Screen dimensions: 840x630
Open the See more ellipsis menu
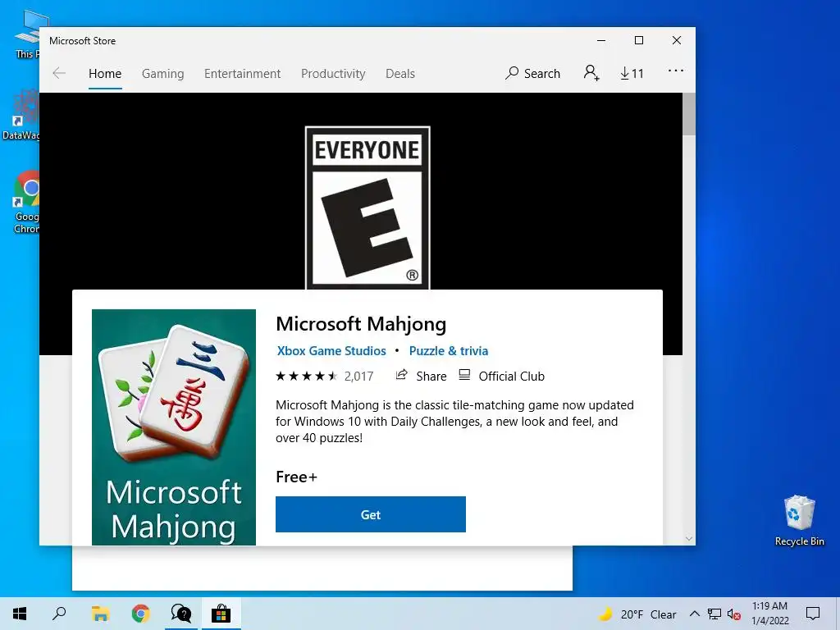tap(676, 71)
